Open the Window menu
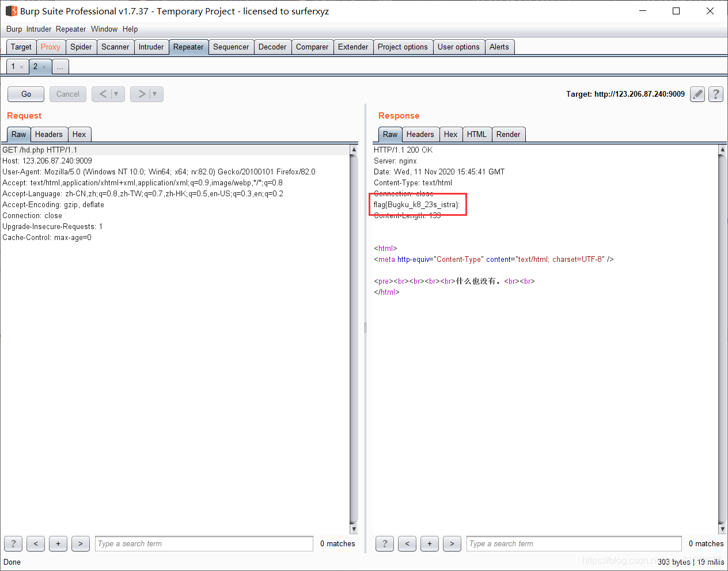 (104, 29)
